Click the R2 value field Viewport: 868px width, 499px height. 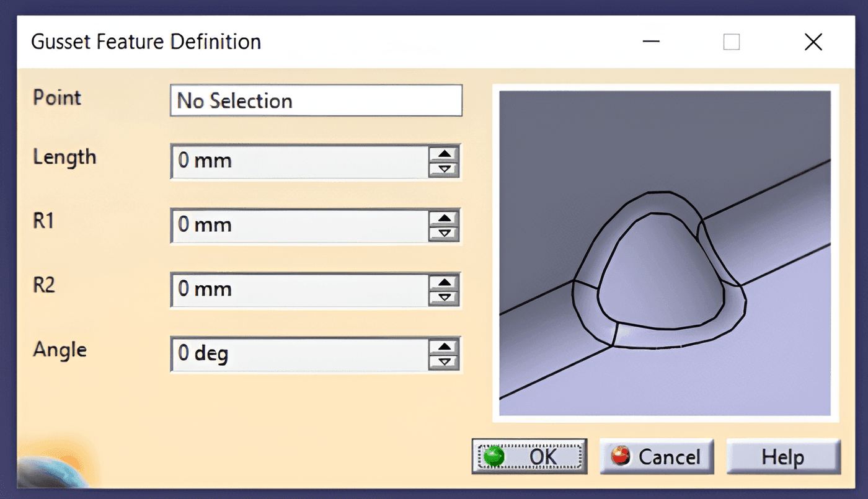pyautogui.click(x=299, y=289)
